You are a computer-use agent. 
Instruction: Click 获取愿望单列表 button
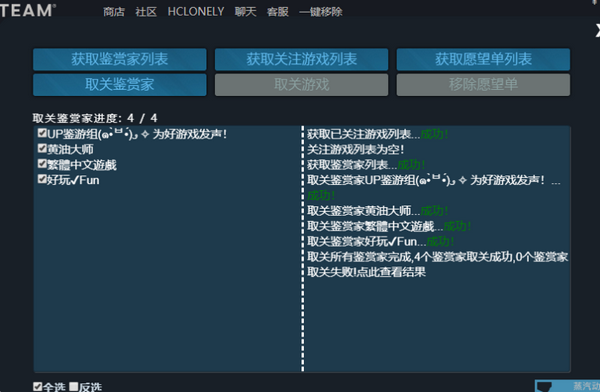point(483,59)
